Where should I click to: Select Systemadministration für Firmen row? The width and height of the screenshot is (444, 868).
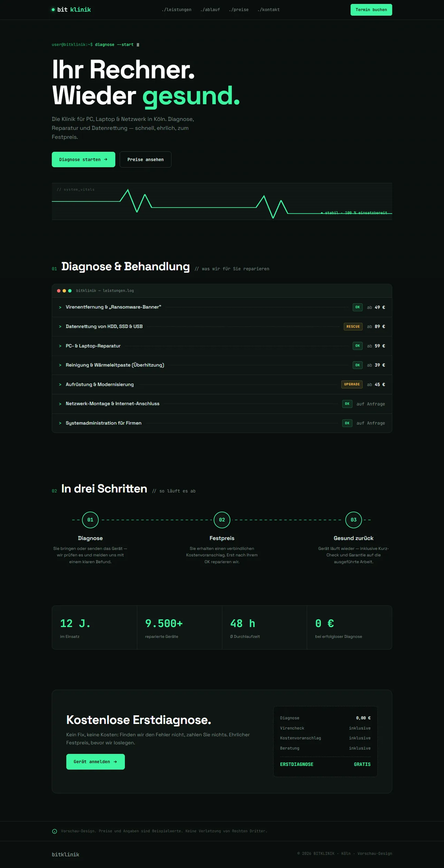click(x=222, y=423)
